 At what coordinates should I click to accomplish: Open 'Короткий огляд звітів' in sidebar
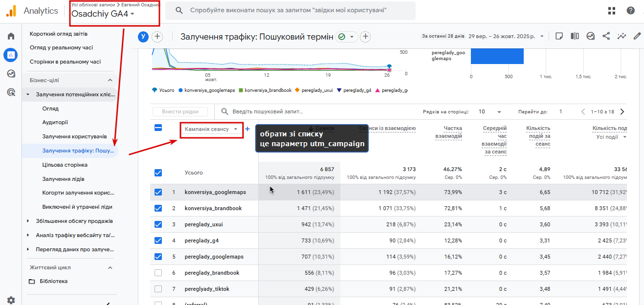(x=59, y=34)
